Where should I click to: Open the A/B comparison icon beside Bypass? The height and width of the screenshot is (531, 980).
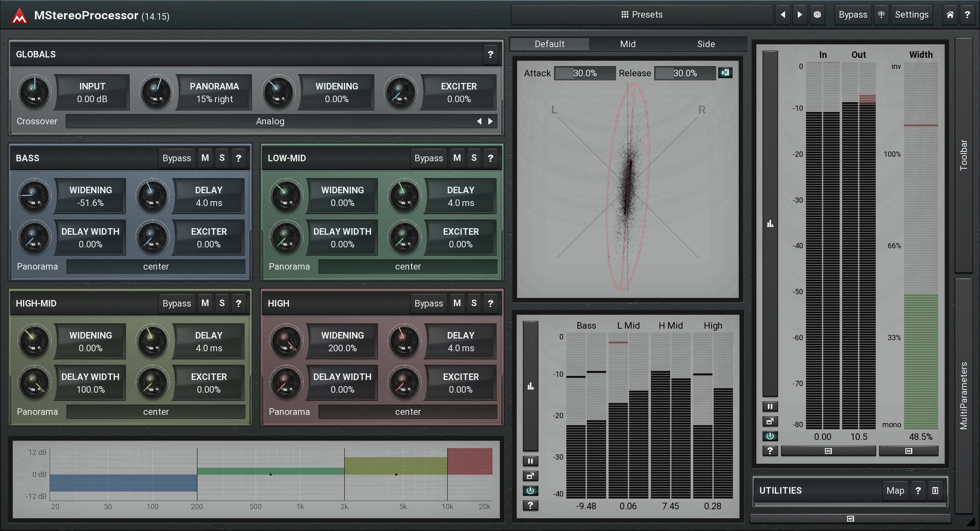pos(881,15)
